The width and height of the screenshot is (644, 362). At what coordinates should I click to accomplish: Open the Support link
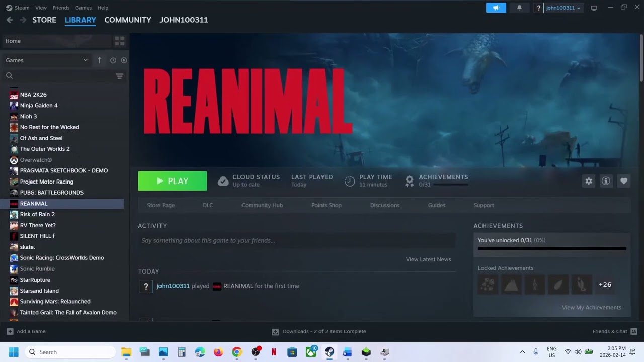(484, 205)
